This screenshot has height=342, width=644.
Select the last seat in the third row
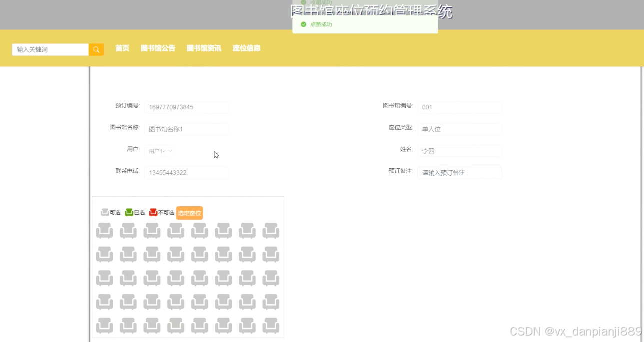point(271,278)
